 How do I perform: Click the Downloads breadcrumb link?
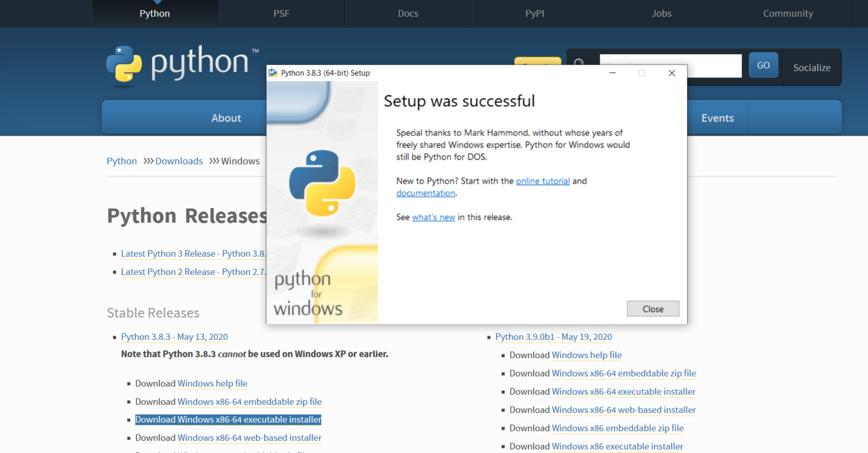[179, 161]
